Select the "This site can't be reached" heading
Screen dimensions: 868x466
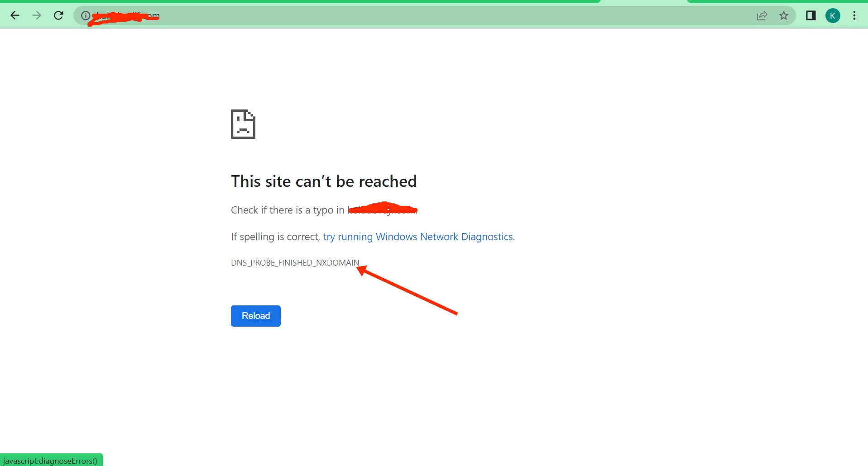(x=324, y=181)
